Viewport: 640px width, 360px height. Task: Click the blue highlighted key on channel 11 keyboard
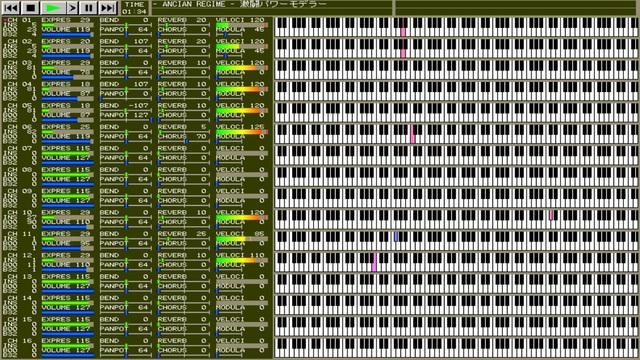click(x=396, y=236)
